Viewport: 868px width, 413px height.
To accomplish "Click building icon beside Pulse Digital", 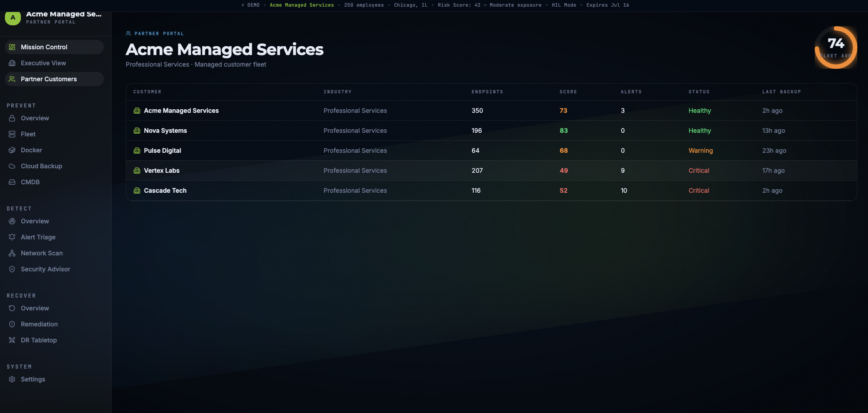I will [137, 151].
